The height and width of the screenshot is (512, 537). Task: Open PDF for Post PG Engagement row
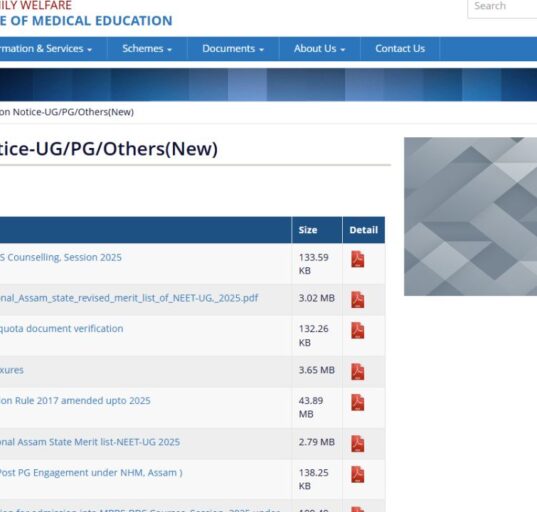(358, 474)
